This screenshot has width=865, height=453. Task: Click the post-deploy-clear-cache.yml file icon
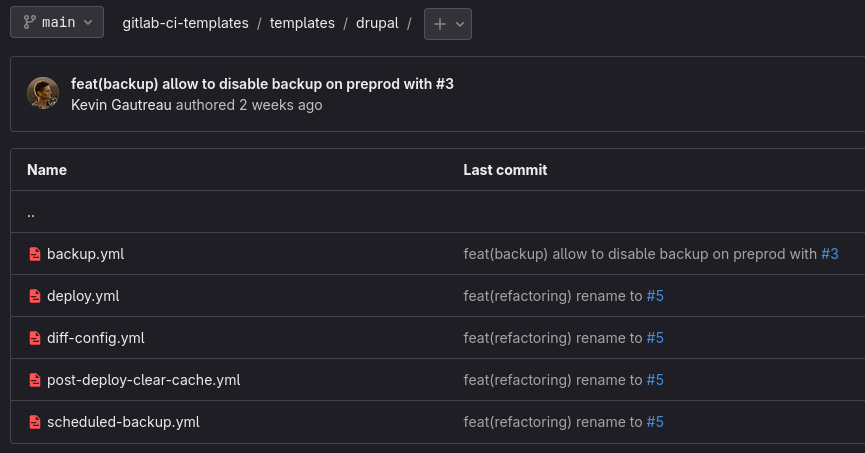35,380
